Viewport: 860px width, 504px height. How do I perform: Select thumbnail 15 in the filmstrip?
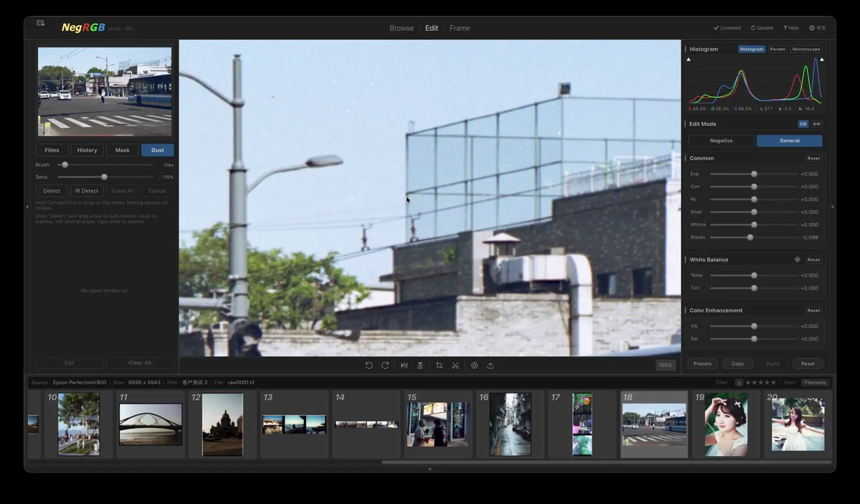[x=438, y=424]
